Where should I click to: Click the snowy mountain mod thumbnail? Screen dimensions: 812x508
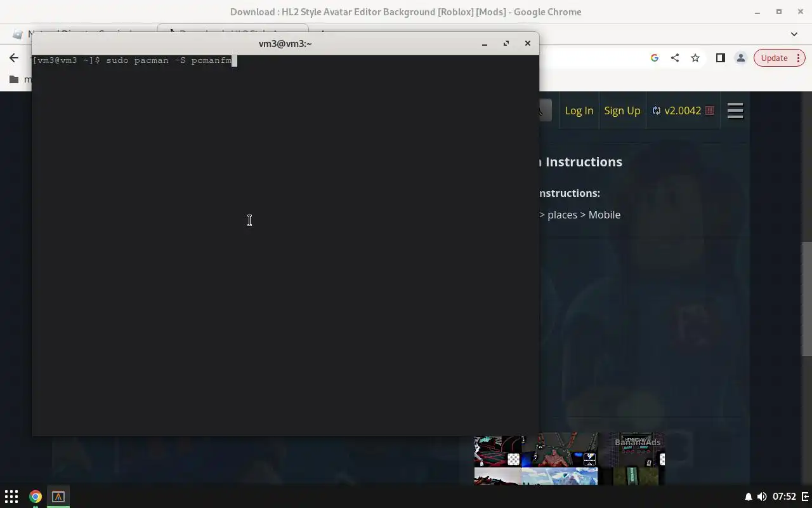click(560, 476)
